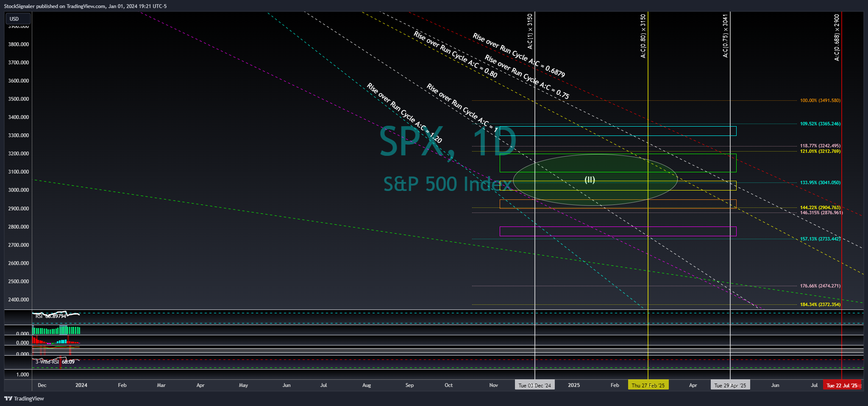Click the 118.77% (3242.495) Fibonacci label
Image resolution: width=868 pixels, height=406 pixels.
tap(820, 146)
